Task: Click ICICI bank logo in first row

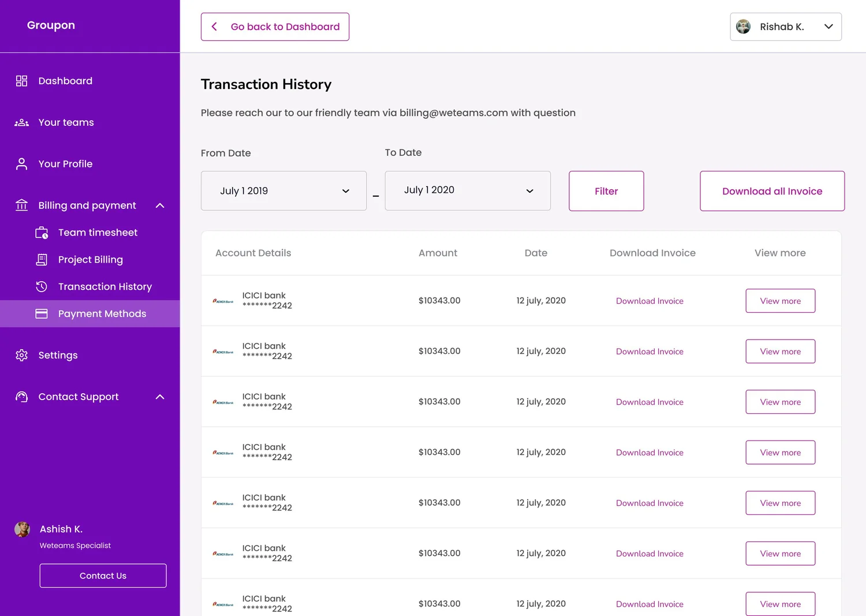Action: pos(223,301)
